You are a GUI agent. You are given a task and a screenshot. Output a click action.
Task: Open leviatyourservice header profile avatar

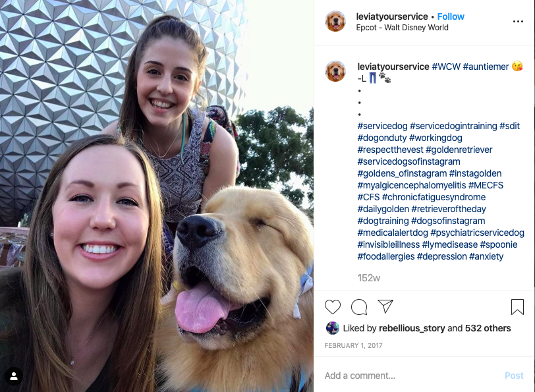pos(335,21)
